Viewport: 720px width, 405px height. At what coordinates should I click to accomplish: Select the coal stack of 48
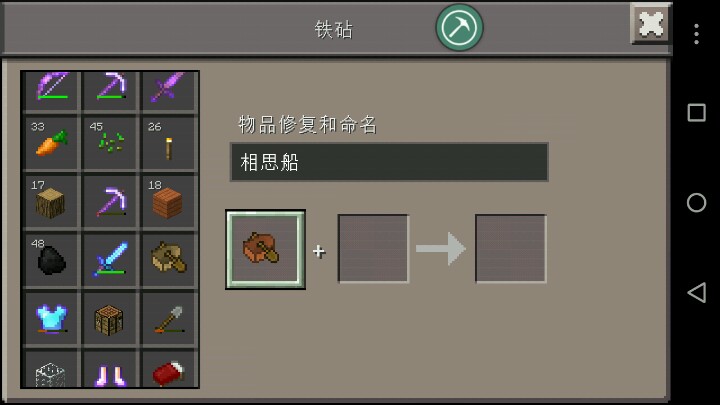[x=51, y=260]
